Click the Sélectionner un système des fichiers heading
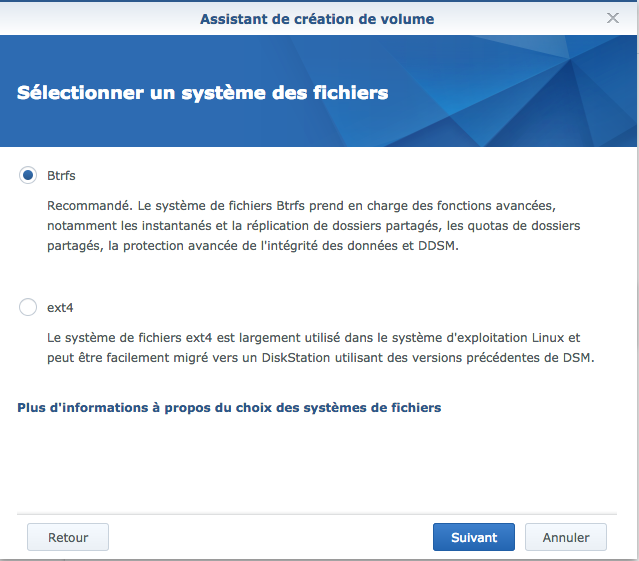639x561 pixels. point(203,92)
